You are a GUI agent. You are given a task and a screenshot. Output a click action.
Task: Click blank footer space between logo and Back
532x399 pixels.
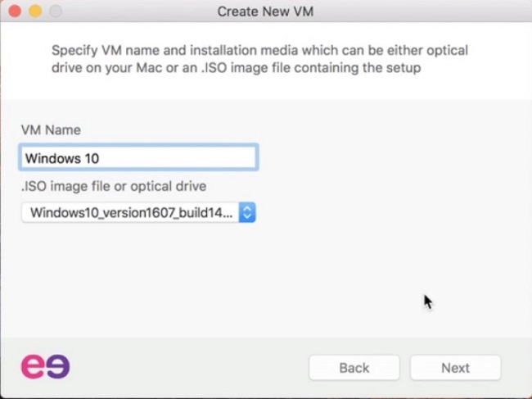point(188,368)
